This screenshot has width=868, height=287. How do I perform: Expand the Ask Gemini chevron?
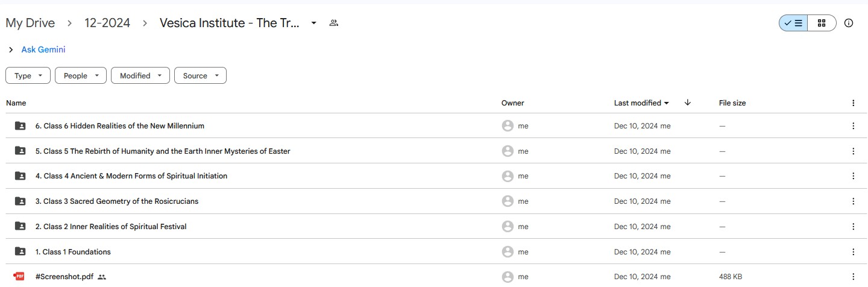pos(11,49)
